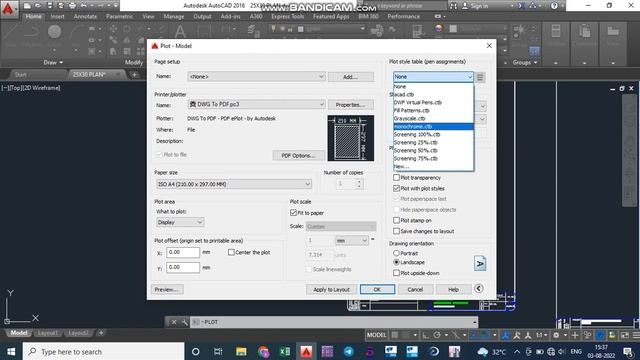The image size is (640, 360).
Task: Close the command line with X icon
Action: (x=173, y=322)
